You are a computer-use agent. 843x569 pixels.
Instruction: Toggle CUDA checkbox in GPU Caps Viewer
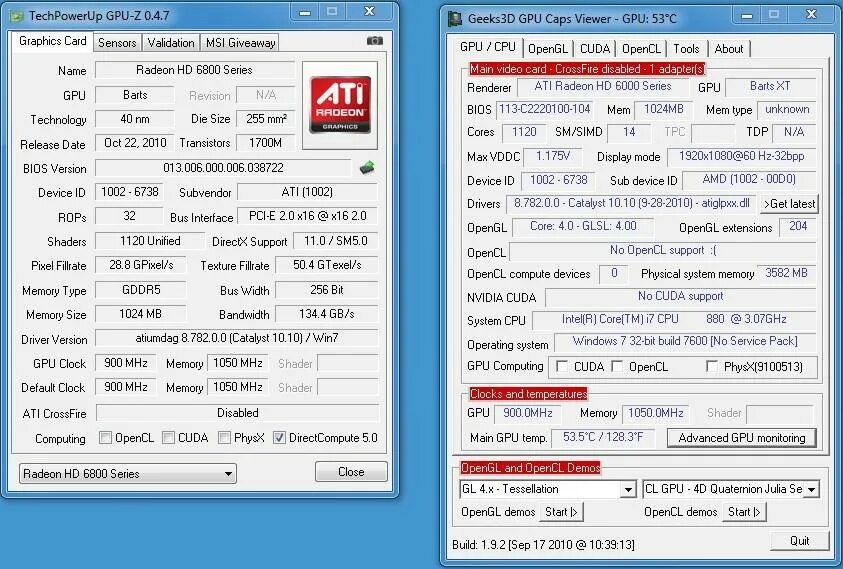coord(562,366)
